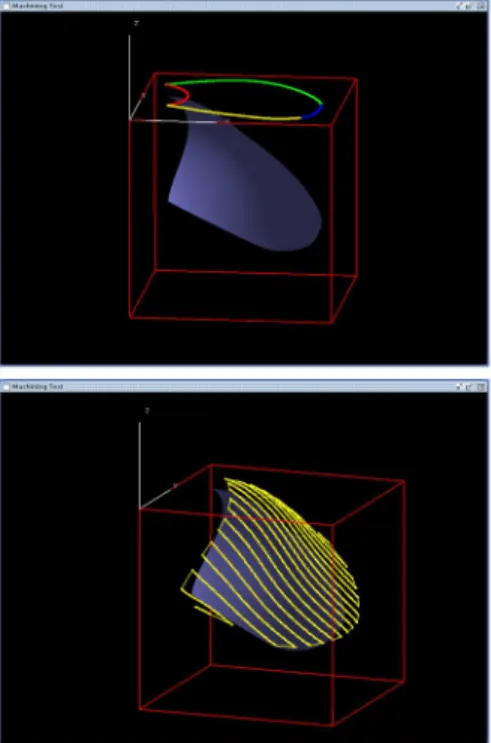Click the upper window's Machining Test title text
Screen dimensions: 491x743
click(x=37, y=6)
